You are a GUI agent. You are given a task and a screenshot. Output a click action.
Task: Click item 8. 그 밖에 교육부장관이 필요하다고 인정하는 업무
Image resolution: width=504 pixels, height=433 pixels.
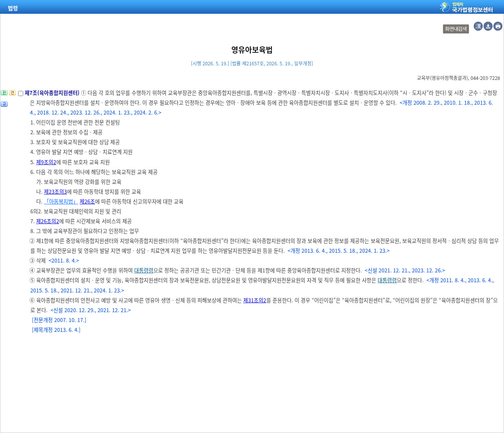click(85, 231)
